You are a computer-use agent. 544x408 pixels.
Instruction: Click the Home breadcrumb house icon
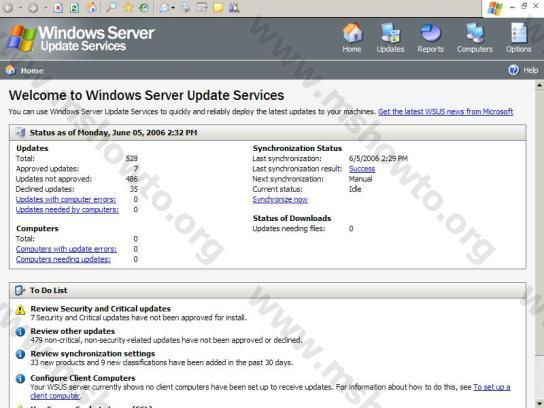(x=10, y=70)
